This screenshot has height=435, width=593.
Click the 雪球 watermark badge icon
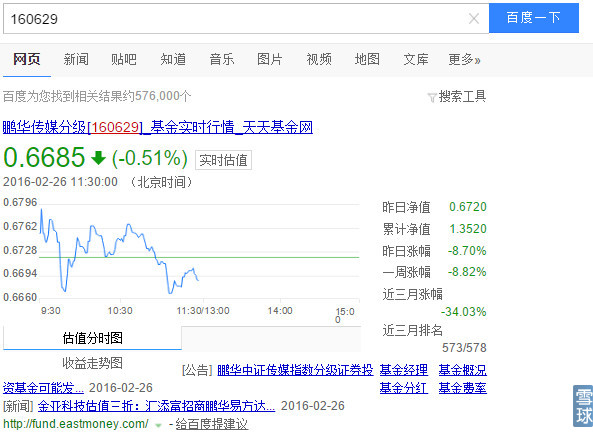coord(583,406)
